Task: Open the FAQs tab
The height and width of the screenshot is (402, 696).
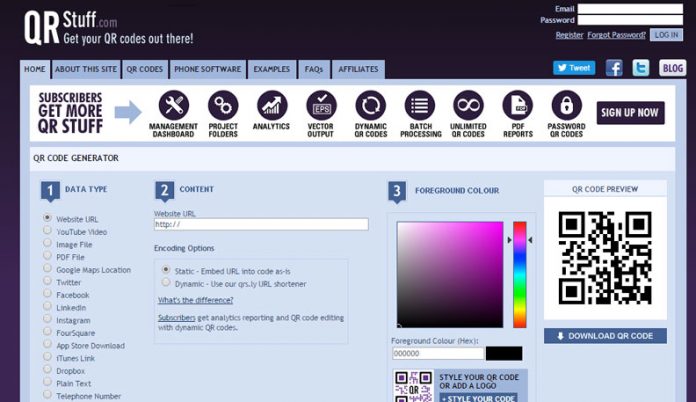Action: [x=314, y=69]
